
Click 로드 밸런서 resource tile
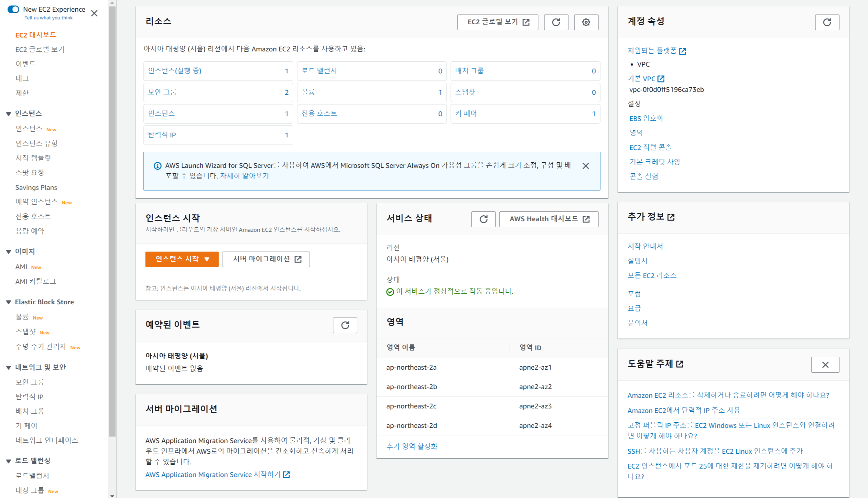(x=371, y=71)
